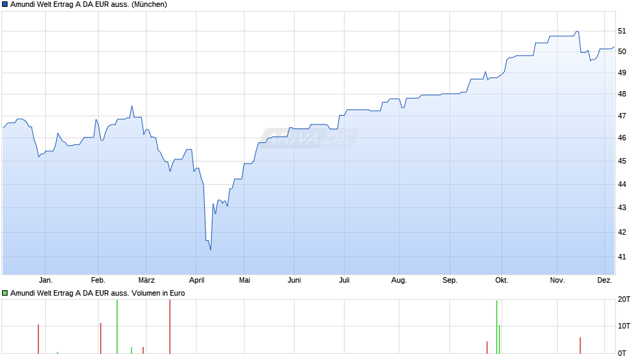Click the 'Juli' month label on the x-axis

point(344,280)
